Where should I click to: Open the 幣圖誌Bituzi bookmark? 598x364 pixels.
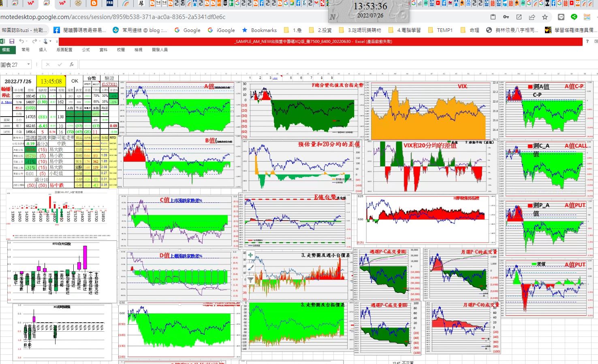pyautogui.click(x=24, y=30)
